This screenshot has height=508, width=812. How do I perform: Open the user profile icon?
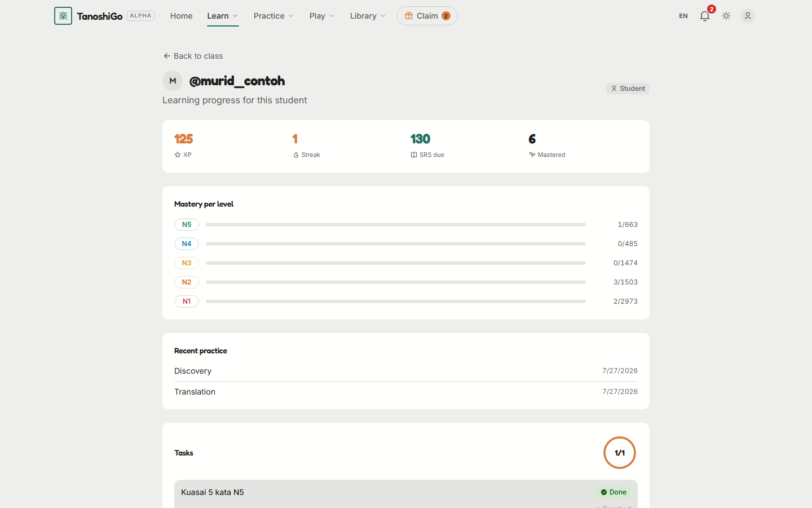tap(748, 16)
